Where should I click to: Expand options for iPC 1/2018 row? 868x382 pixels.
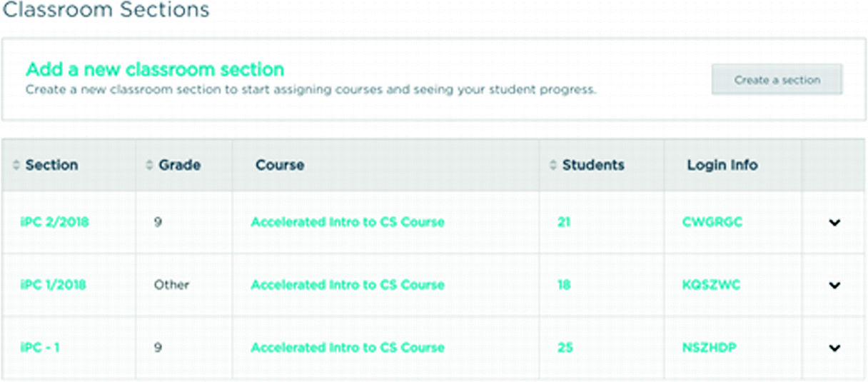834,285
